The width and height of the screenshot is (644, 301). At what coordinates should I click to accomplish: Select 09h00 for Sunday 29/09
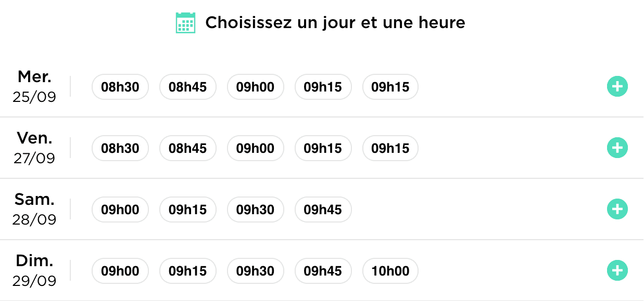tap(120, 271)
